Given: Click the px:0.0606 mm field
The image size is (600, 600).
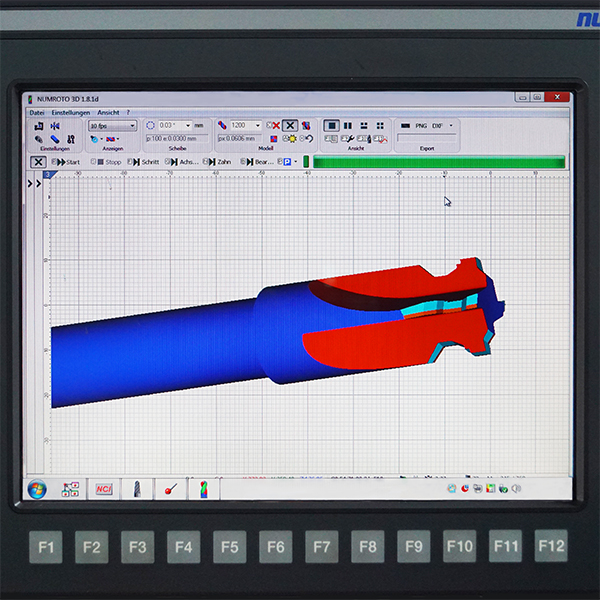Looking at the screenshot, I should (240, 138).
